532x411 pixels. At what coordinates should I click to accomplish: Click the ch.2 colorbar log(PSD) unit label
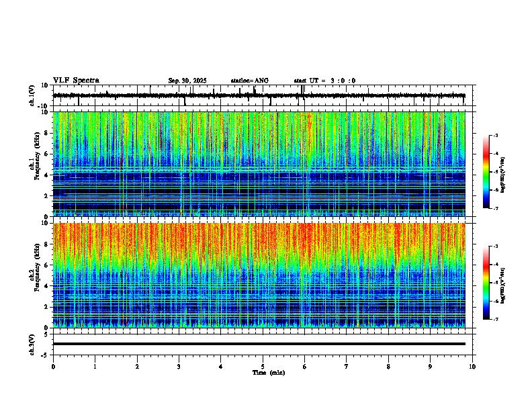[503, 285]
